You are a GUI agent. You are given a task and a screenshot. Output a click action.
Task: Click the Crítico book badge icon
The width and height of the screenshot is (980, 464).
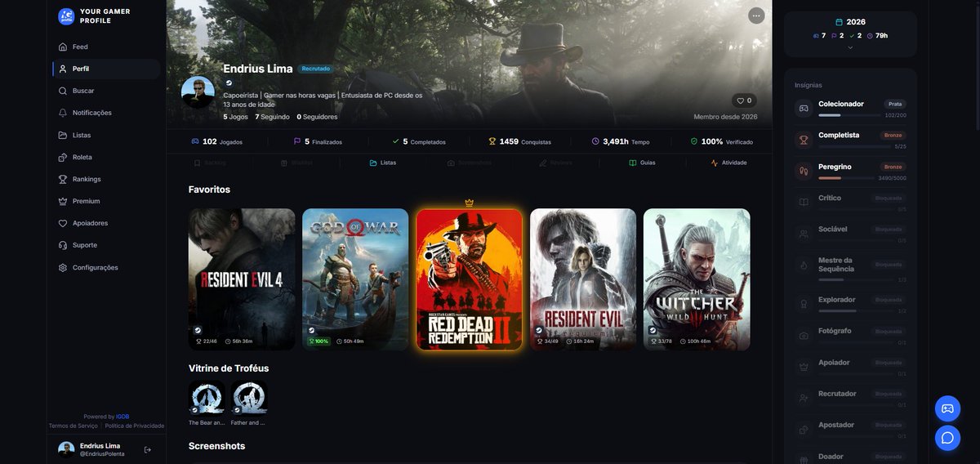pyautogui.click(x=804, y=202)
